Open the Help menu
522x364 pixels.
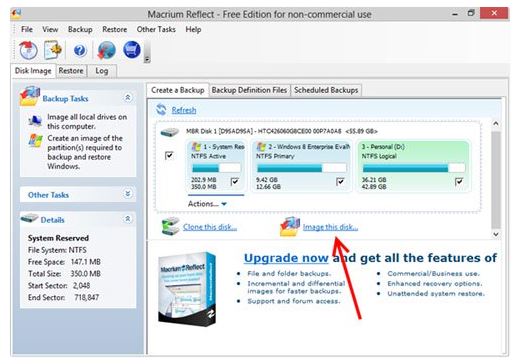[x=193, y=29]
